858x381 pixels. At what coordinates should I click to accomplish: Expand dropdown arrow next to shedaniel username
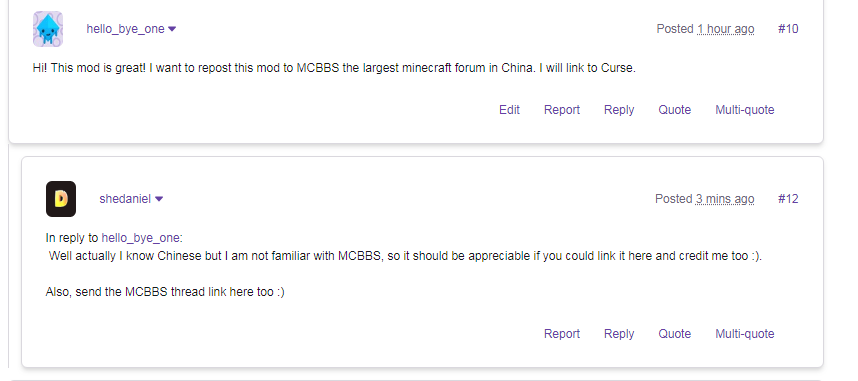pos(159,199)
